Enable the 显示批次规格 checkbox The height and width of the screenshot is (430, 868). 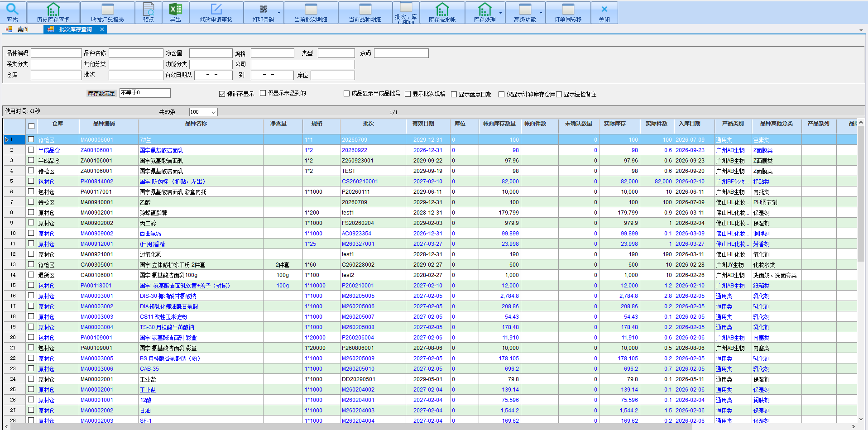[408, 94]
